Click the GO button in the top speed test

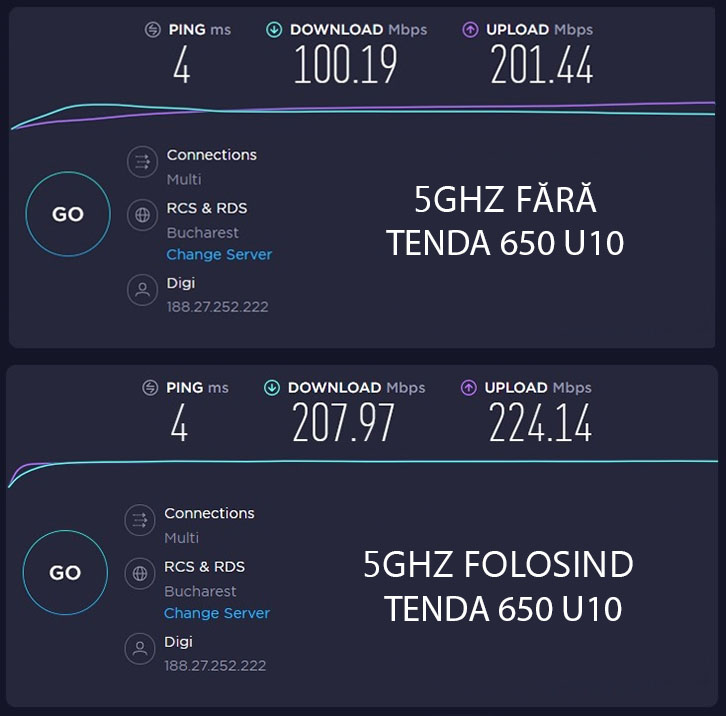click(x=67, y=214)
